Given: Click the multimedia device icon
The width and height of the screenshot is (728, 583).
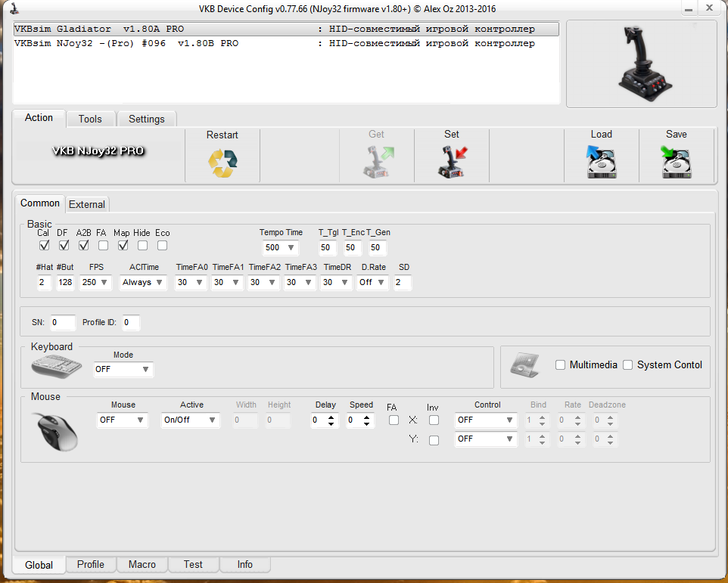Looking at the screenshot, I should (524, 365).
